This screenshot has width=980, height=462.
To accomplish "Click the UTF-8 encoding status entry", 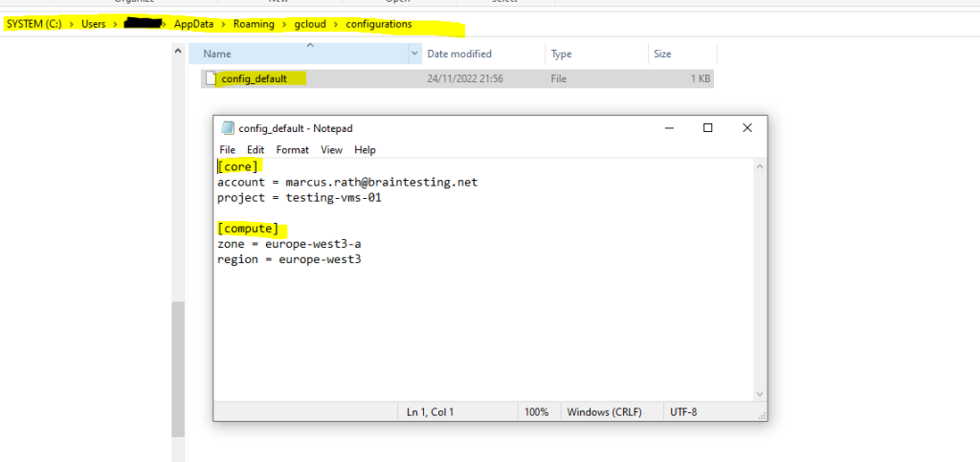I will pyautogui.click(x=683, y=412).
